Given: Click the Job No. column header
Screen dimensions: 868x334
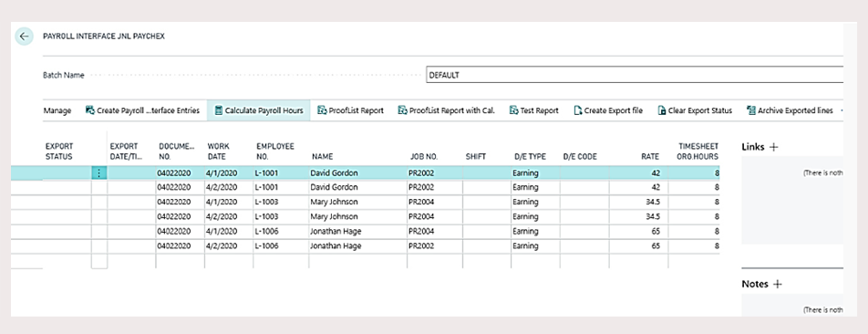Looking at the screenshot, I should pyautogui.click(x=424, y=157).
